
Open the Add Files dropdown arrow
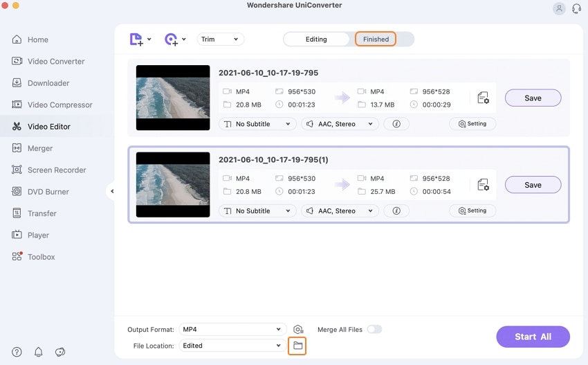coord(149,39)
